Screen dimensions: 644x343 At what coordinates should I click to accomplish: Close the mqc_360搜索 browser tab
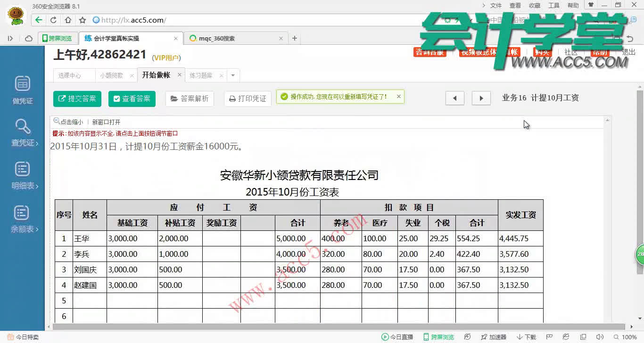tap(281, 38)
